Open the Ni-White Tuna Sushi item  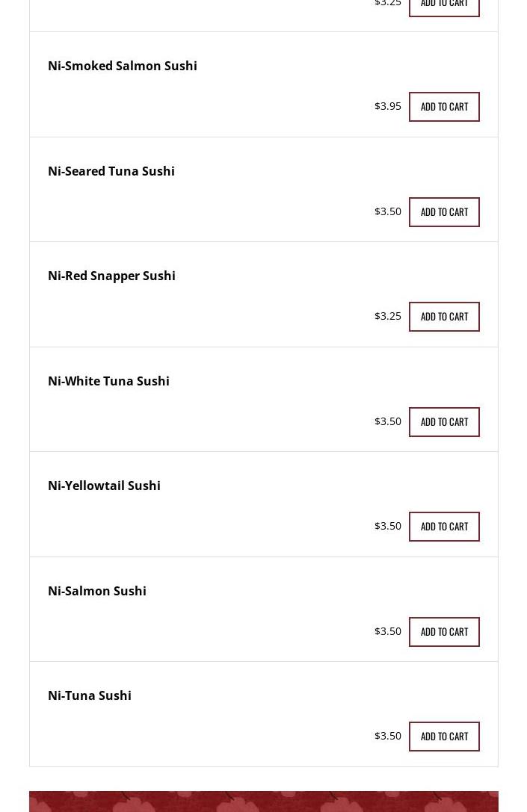pyautogui.click(x=108, y=381)
